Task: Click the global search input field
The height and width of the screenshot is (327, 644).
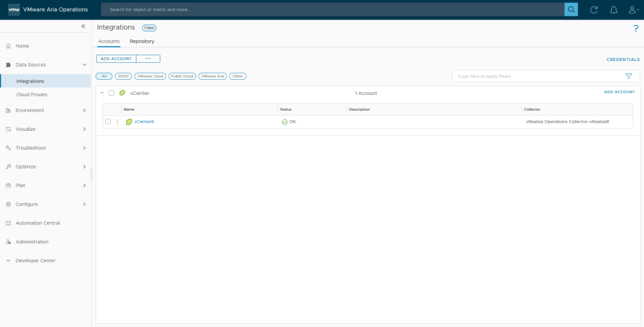Action: pos(333,9)
